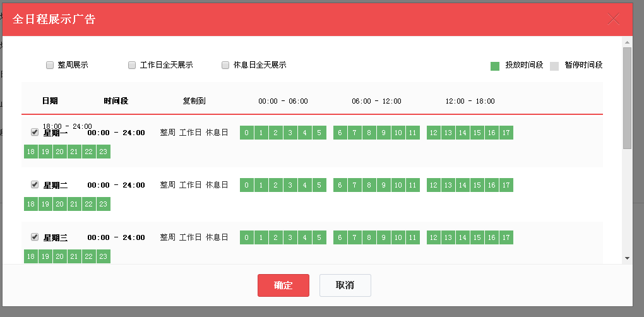644x317 pixels.
Task: Click the green 投放时间段 legend swatch
Action: click(x=495, y=66)
